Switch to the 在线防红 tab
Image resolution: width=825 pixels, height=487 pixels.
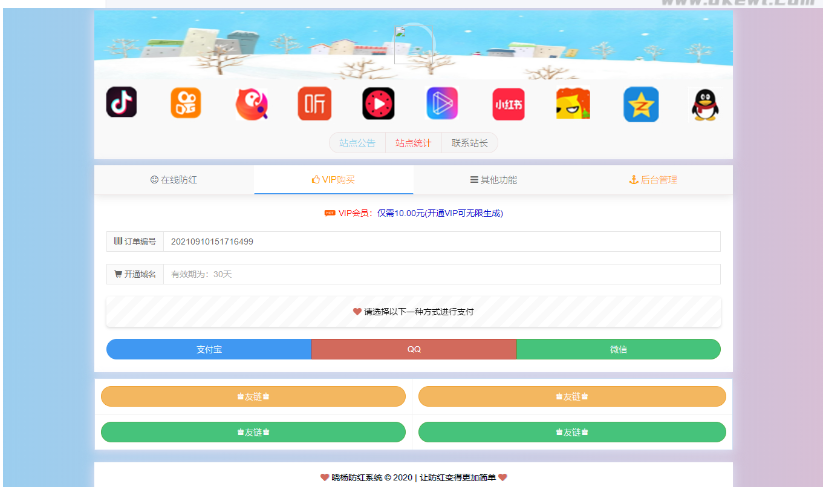pyautogui.click(x=174, y=180)
